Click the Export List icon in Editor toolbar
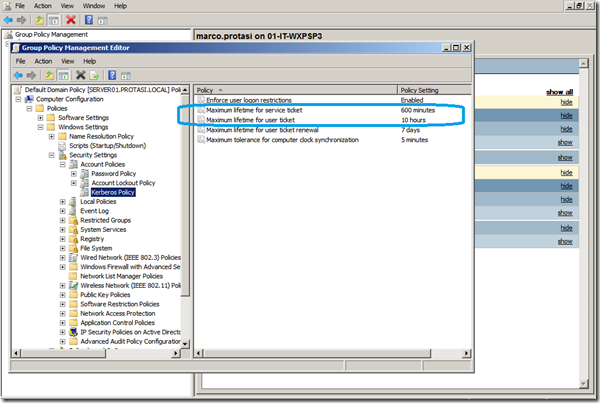The height and width of the screenshot is (403, 600). tap(95, 75)
